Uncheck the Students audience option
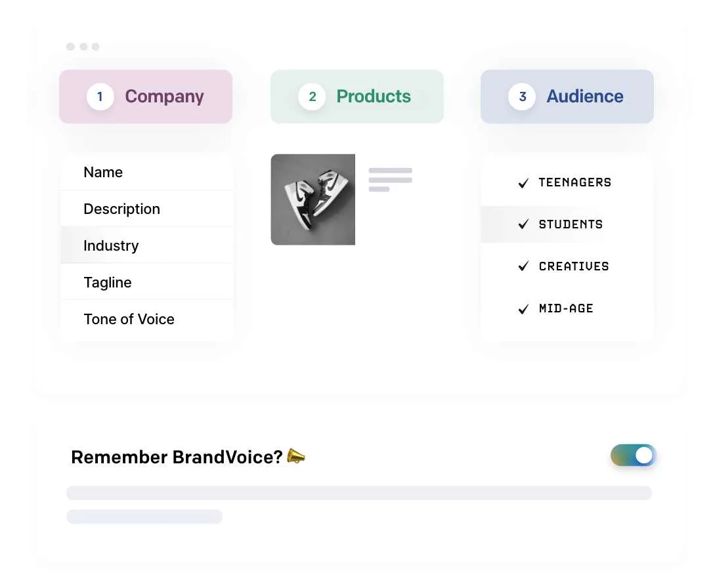Viewport: 713px width, 588px height. pos(523,224)
